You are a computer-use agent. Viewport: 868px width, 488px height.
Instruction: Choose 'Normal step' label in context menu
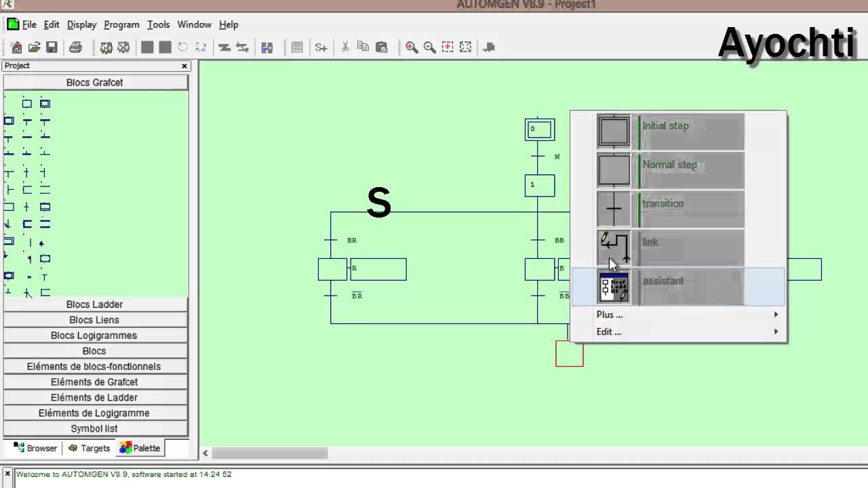point(669,165)
